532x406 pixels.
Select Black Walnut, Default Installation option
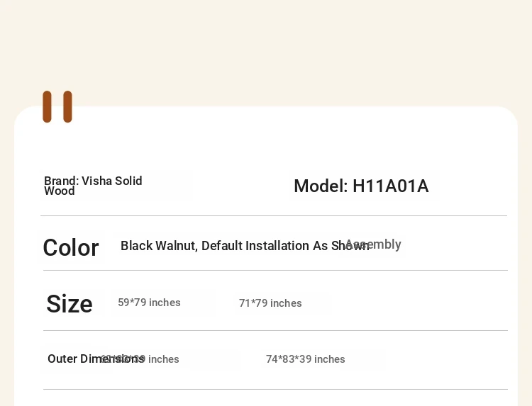tap(245, 246)
